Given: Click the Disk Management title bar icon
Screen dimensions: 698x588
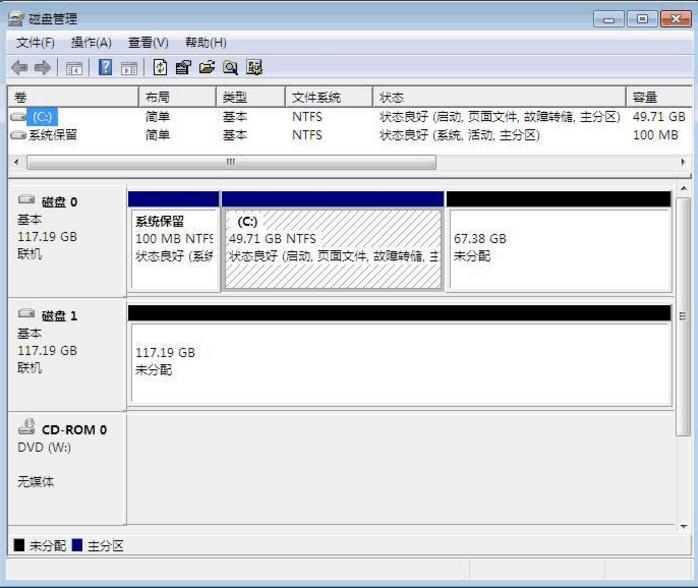Looking at the screenshot, I should [x=16, y=19].
